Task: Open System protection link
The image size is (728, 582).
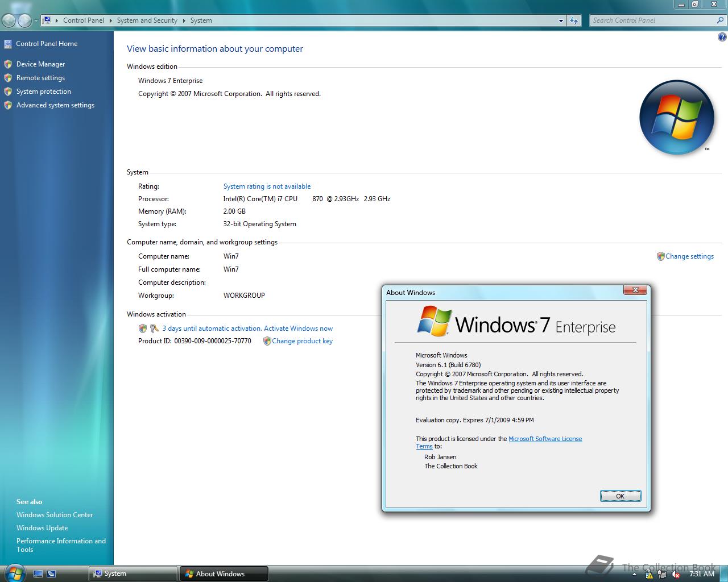Action: [x=44, y=92]
